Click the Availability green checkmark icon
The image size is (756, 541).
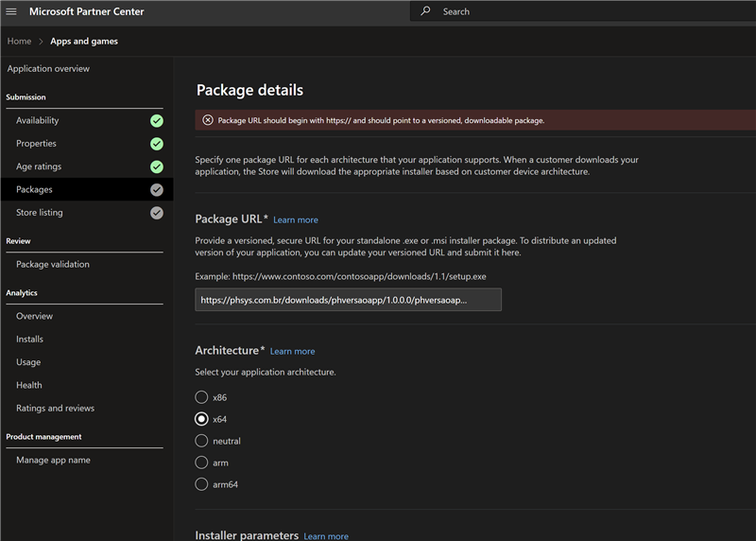[x=157, y=121]
